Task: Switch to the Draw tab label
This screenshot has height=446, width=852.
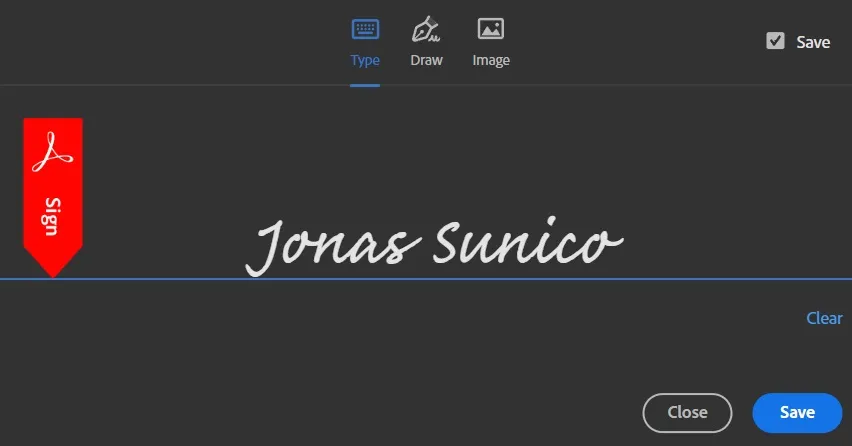Action: [427, 60]
